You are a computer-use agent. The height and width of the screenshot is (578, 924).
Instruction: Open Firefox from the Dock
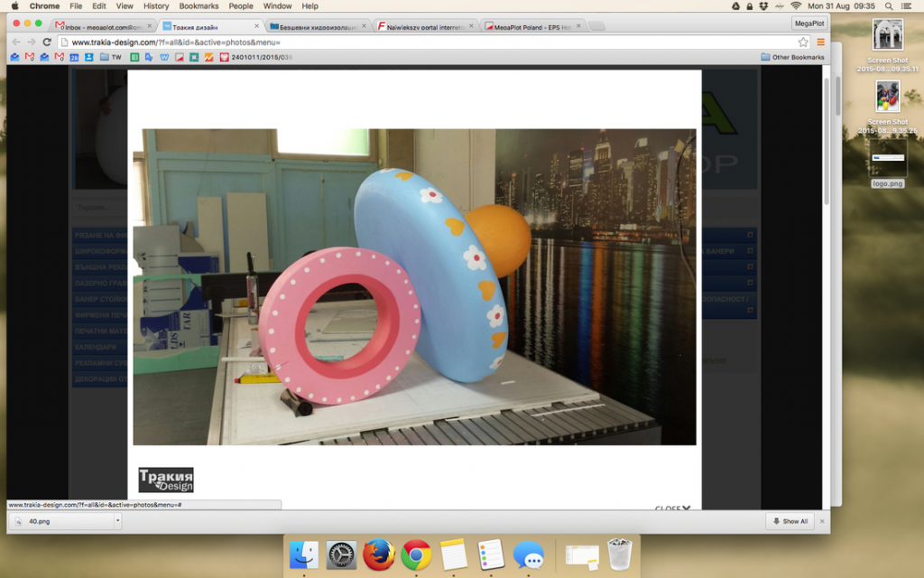pyautogui.click(x=379, y=555)
